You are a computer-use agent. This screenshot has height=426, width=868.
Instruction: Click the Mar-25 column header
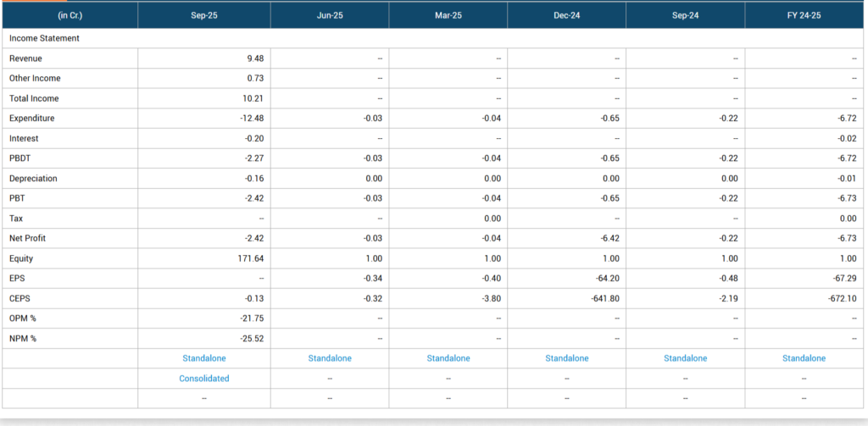point(448,15)
